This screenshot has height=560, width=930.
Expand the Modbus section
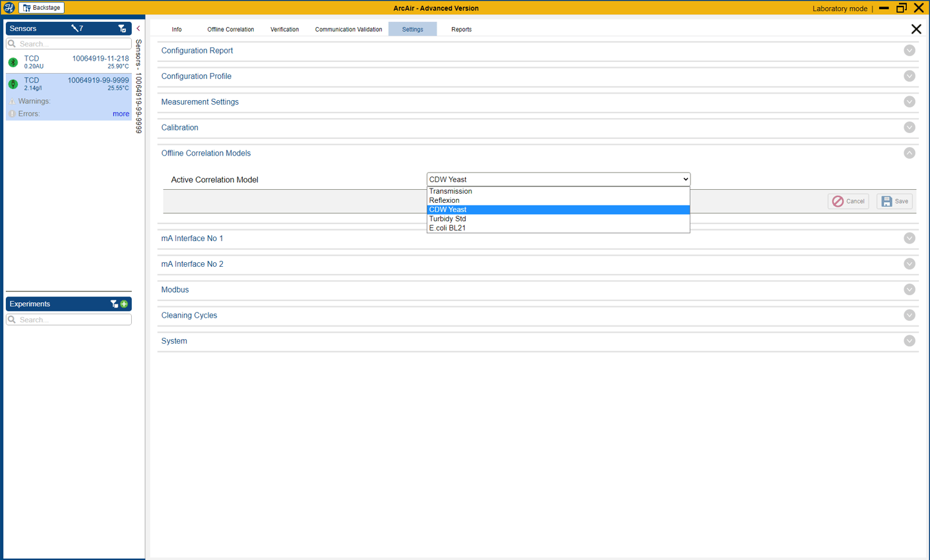[909, 289]
